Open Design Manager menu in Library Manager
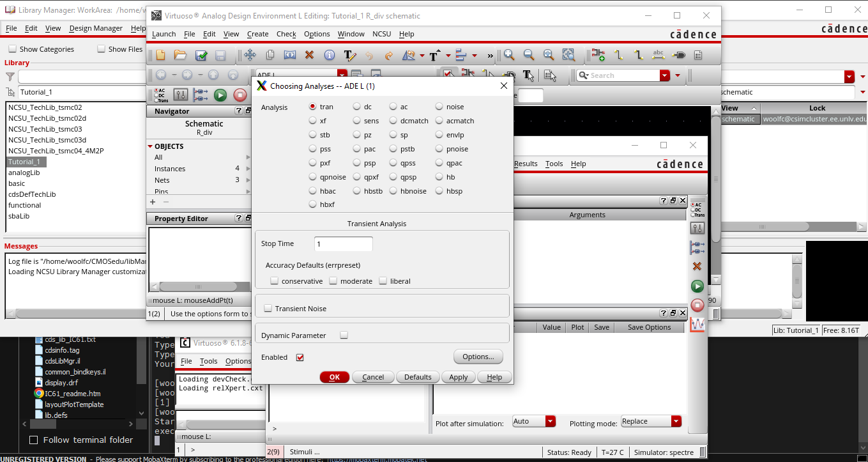 [96, 28]
